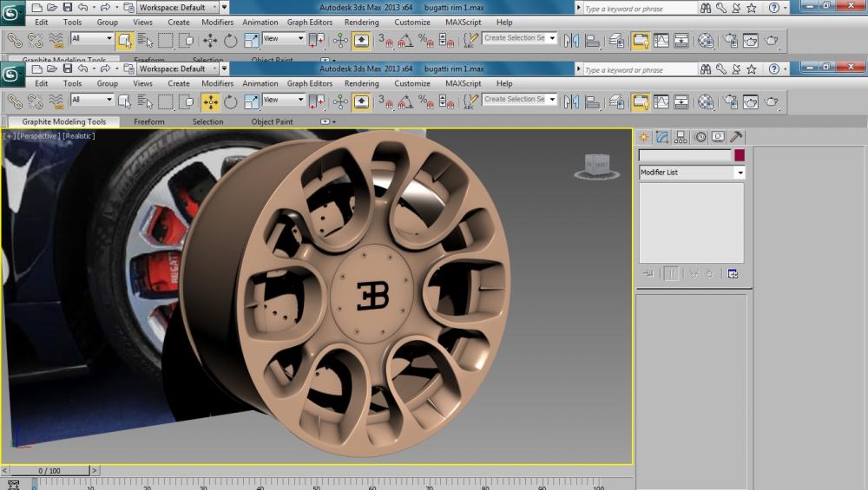This screenshot has width=868, height=490.
Task: Switch to the Freeform ribbon tab
Action: [x=149, y=121]
